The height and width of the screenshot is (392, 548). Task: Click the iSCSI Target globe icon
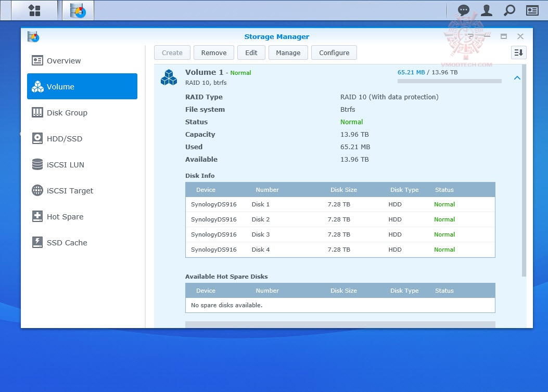[x=37, y=191]
